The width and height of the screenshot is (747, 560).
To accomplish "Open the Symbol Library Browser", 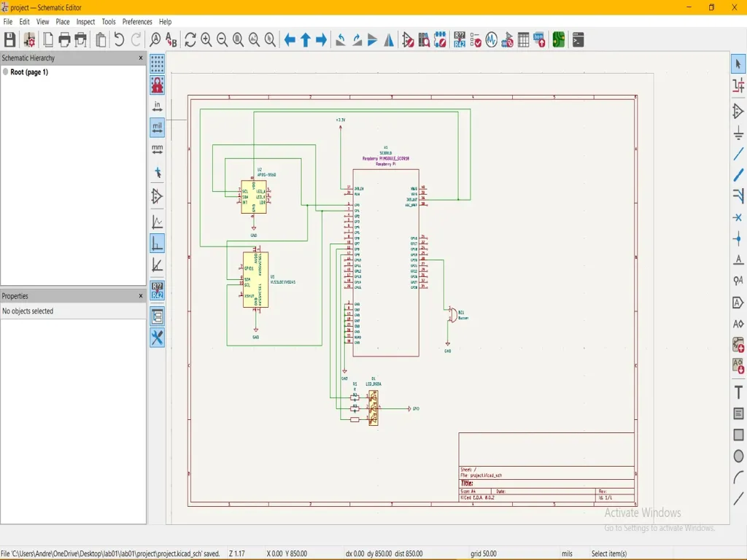I will pyautogui.click(x=424, y=40).
